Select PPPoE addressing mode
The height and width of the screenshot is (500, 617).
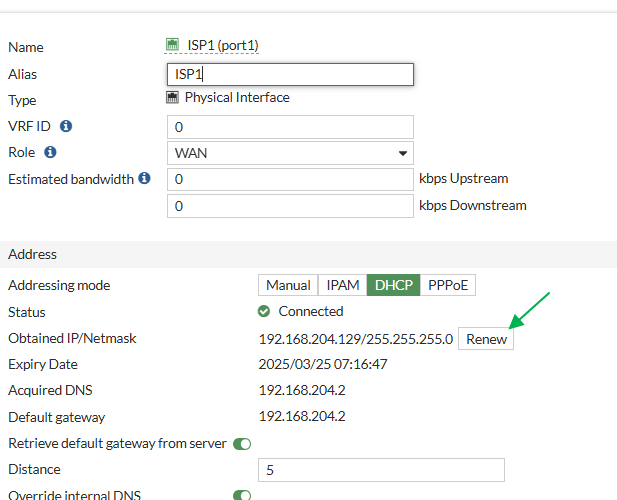[448, 285]
